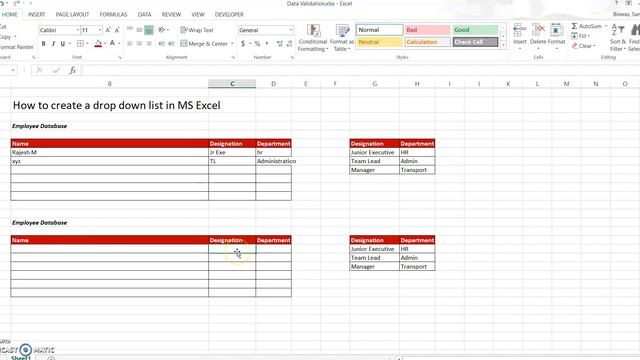Apply the Neutral cell style
The image size is (640, 360).
click(x=380, y=42)
